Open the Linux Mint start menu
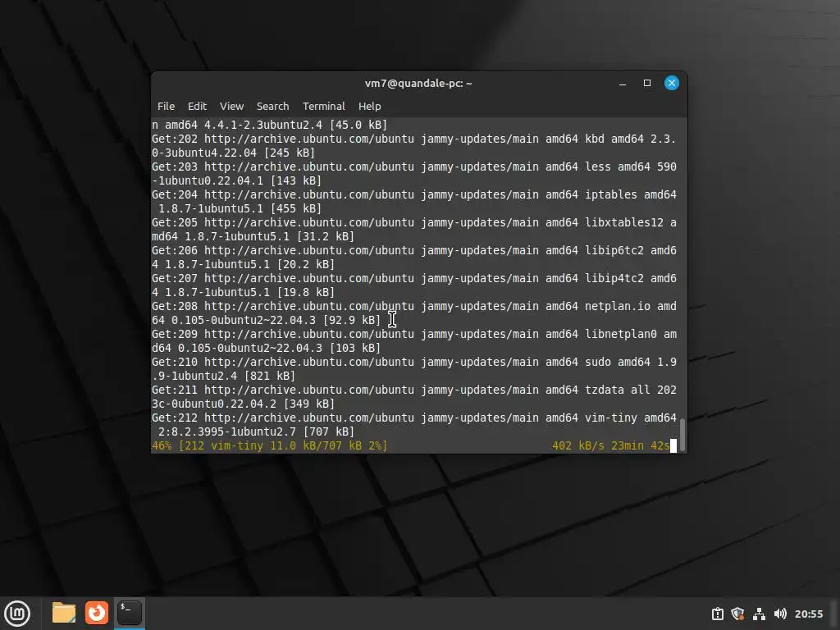Screen dimensions: 840x630 (17, 613)
